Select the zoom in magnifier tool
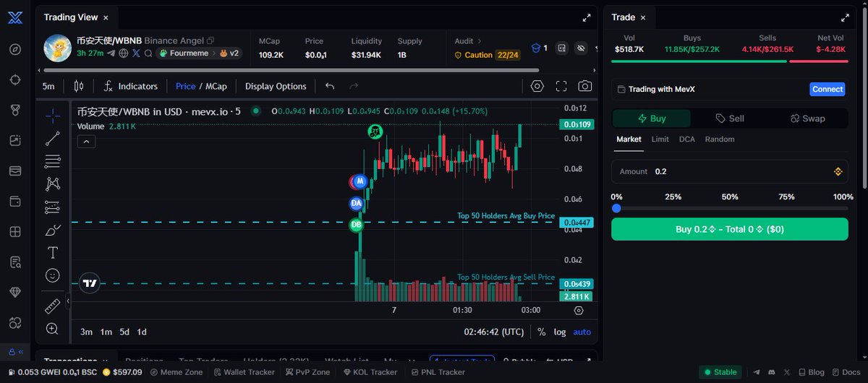The image size is (868, 383). (52, 329)
